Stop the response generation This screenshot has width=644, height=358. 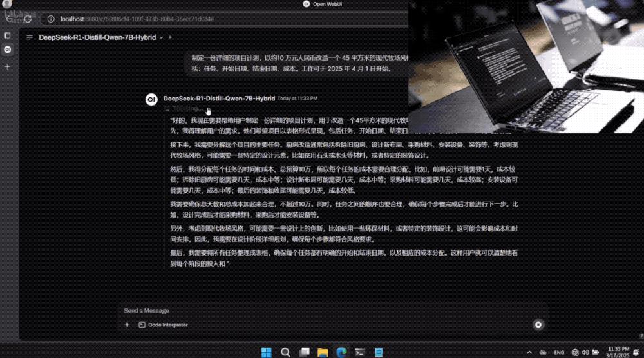tap(538, 325)
